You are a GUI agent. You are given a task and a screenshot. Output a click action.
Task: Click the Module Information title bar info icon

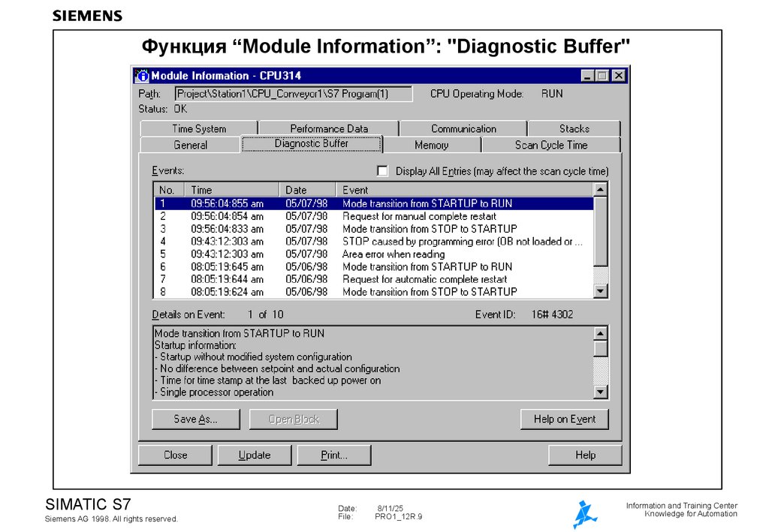(142, 76)
